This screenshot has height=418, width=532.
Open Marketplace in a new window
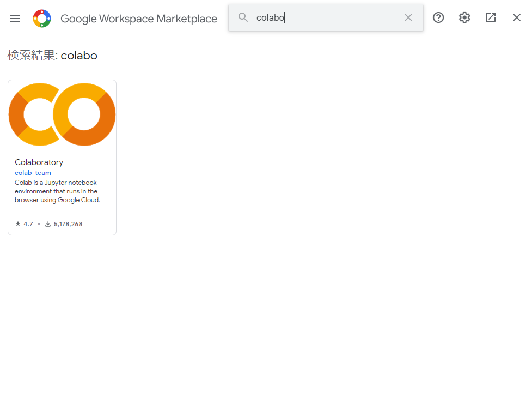(491, 17)
